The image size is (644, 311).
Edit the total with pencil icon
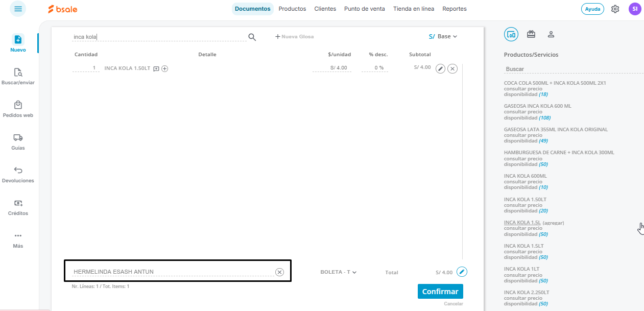pyautogui.click(x=462, y=272)
